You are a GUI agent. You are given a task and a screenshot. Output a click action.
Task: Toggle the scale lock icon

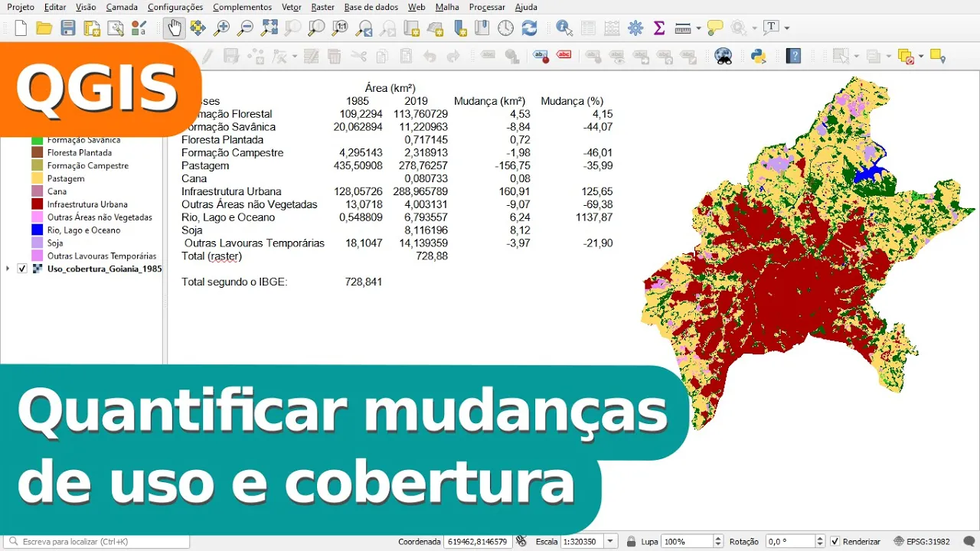coord(632,542)
